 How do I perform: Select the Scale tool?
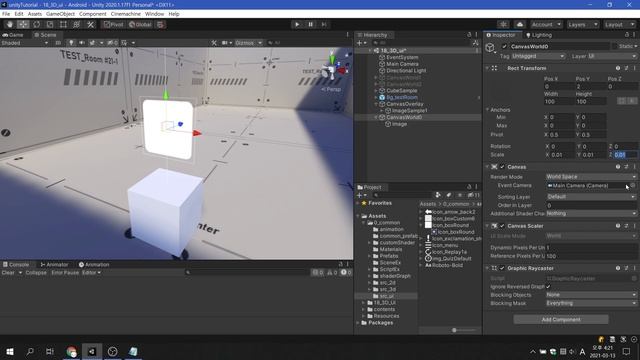(50, 24)
